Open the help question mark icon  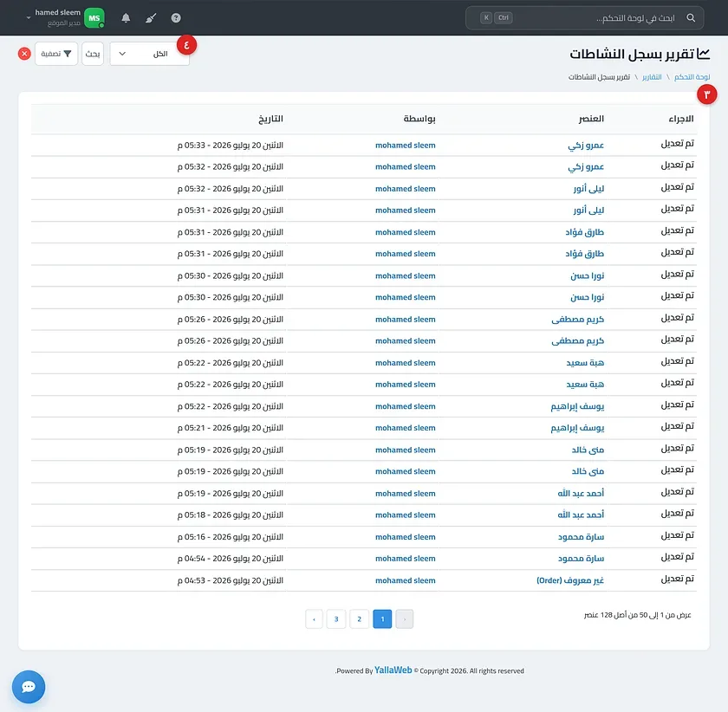coord(176,17)
